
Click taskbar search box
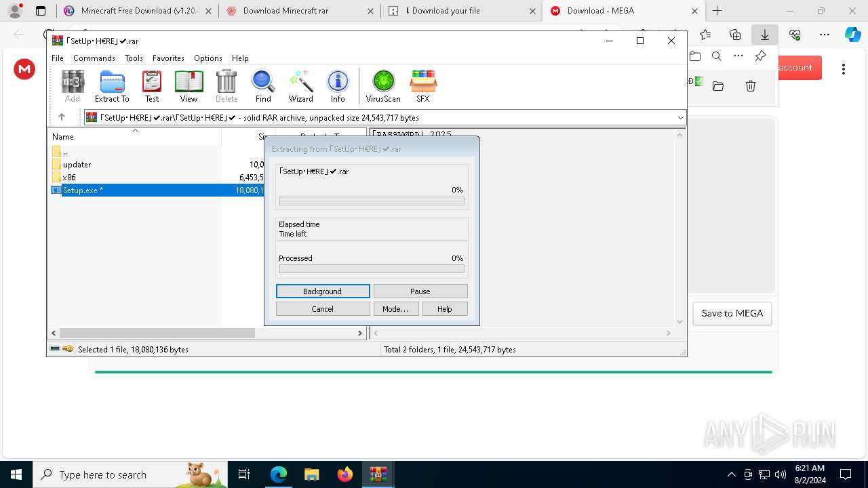pyautogui.click(x=131, y=474)
